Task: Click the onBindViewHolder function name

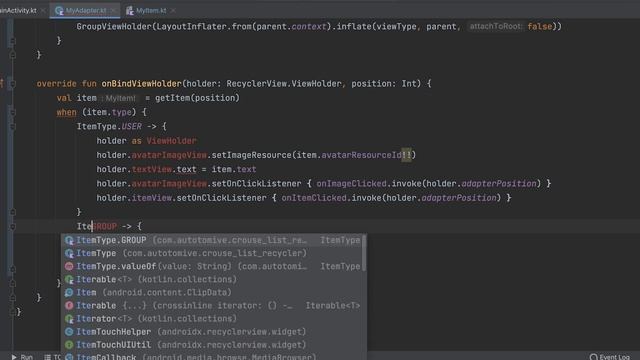Action: tap(141, 84)
